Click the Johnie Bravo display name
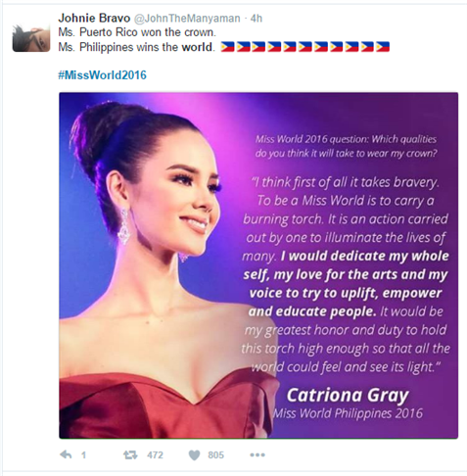 (x=94, y=18)
